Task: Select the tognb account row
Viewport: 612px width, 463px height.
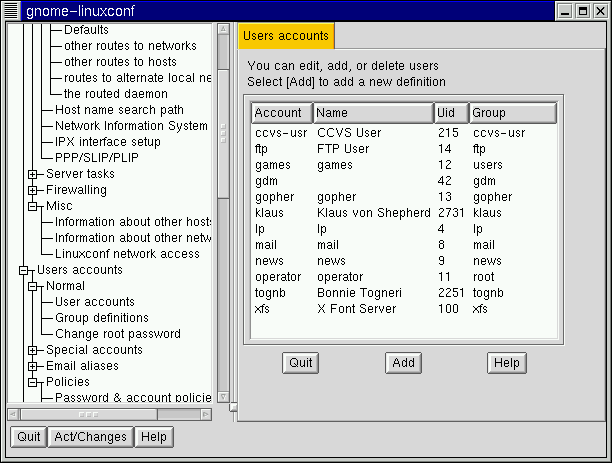Action: (x=400, y=293)
